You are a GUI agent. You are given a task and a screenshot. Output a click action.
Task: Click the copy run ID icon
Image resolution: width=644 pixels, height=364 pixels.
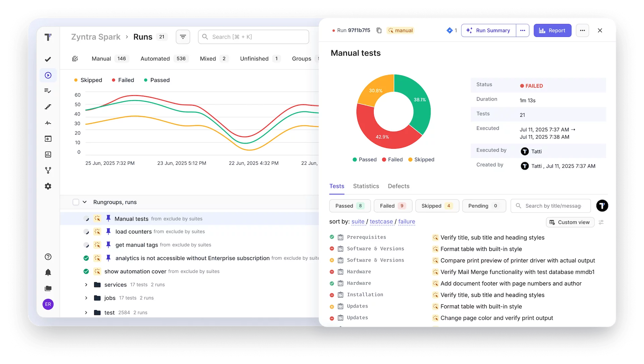379,31
